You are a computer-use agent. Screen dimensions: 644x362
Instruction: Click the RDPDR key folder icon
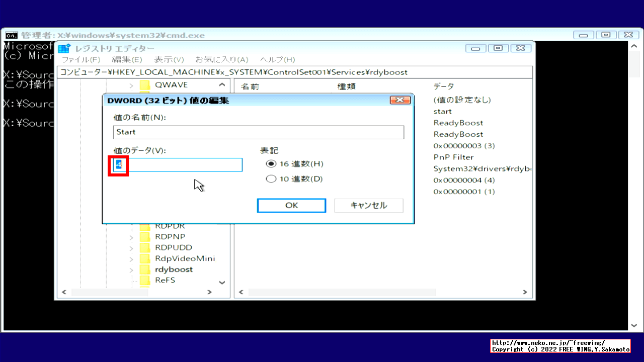click(145, 225)
